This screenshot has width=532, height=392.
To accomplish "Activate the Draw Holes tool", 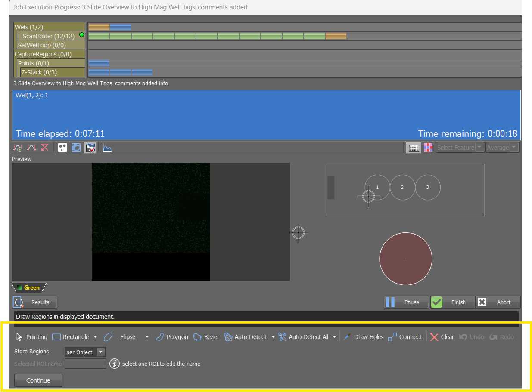I will 363,337.
